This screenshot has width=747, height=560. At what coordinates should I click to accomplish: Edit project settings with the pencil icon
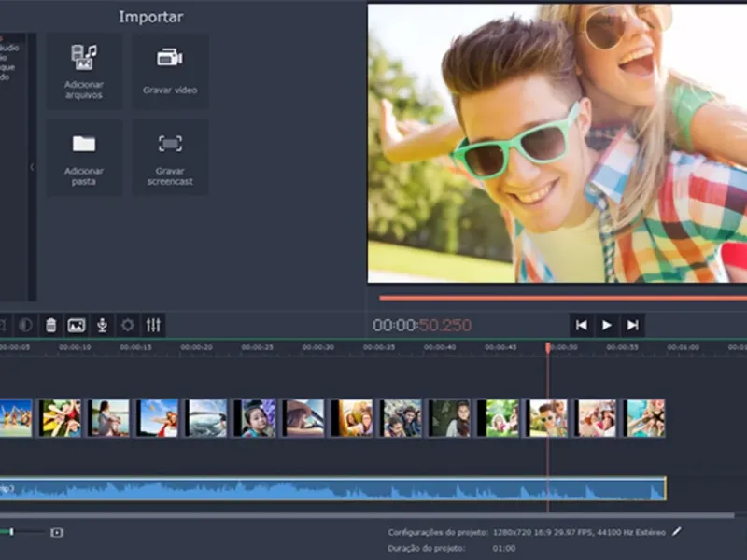pyautogui.click(x=676, y=531)
